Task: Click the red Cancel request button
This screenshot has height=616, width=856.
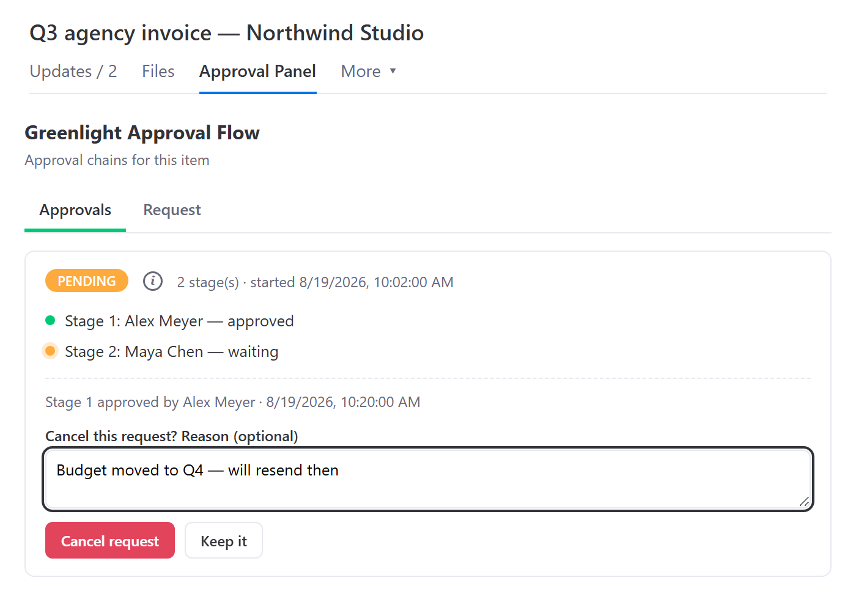Action: coord(110,540)
